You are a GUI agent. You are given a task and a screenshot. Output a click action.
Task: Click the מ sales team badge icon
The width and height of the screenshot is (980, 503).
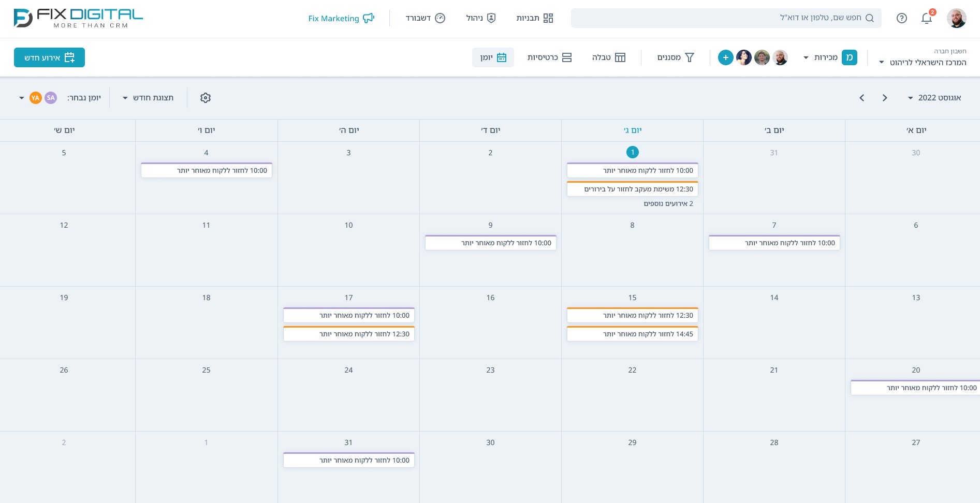pos(850,57)
